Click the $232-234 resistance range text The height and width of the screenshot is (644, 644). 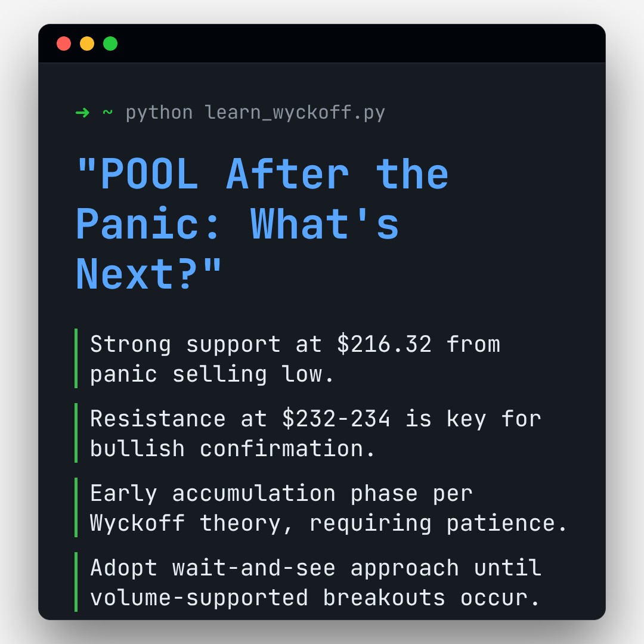336,419
